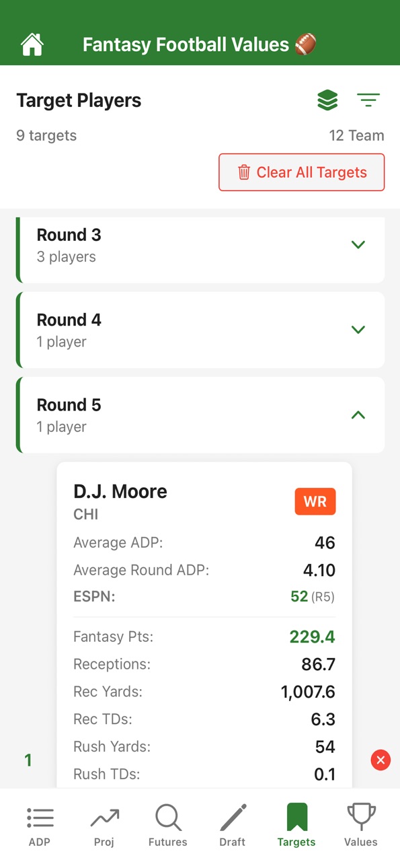
Task: Tap the home icon in header
Action: coord(32,44)
